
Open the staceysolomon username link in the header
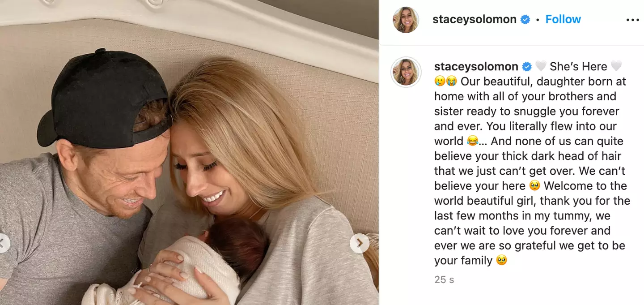pos(475,20)
